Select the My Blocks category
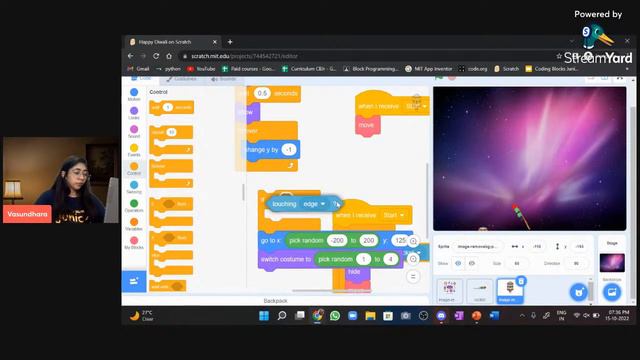640x360 pixels. coord(134,243)
